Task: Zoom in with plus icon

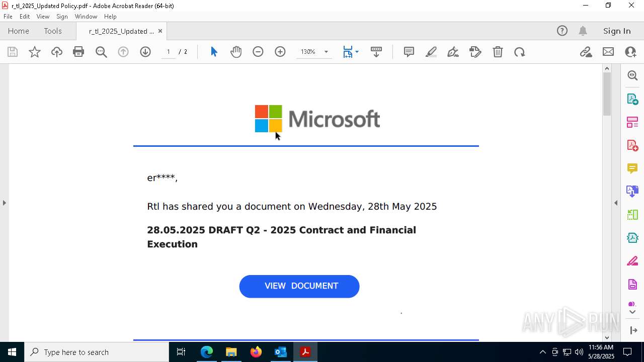Action: coord(280,52)
